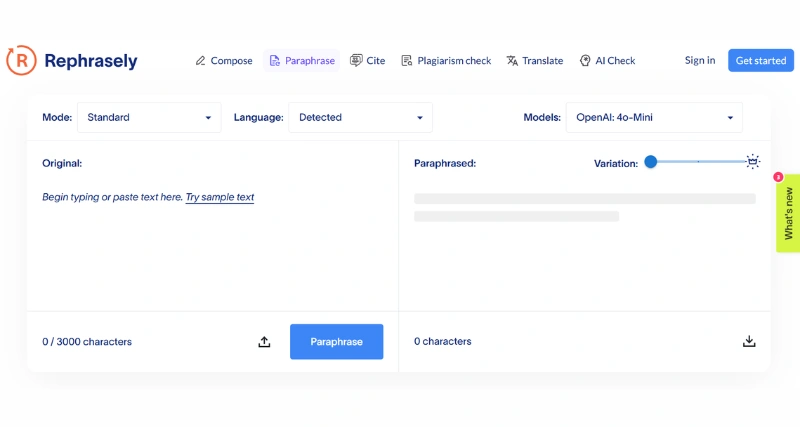Viewport: 800px width, 427px height.
Task: Click the Variation slider handle
Action: coord(651,162)
